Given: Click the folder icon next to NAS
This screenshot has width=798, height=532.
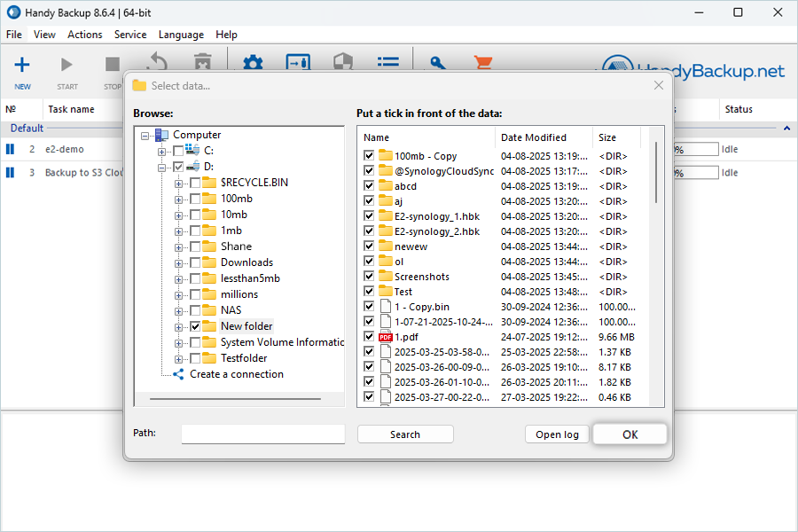Looking at the screenshot, I should pyautogui.click(x=209, y=310).
